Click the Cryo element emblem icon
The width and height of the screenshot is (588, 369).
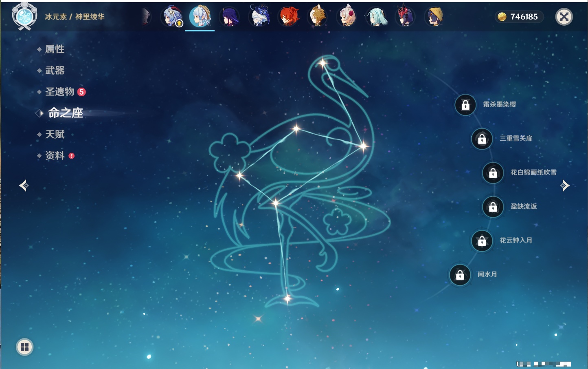point(25,16)
